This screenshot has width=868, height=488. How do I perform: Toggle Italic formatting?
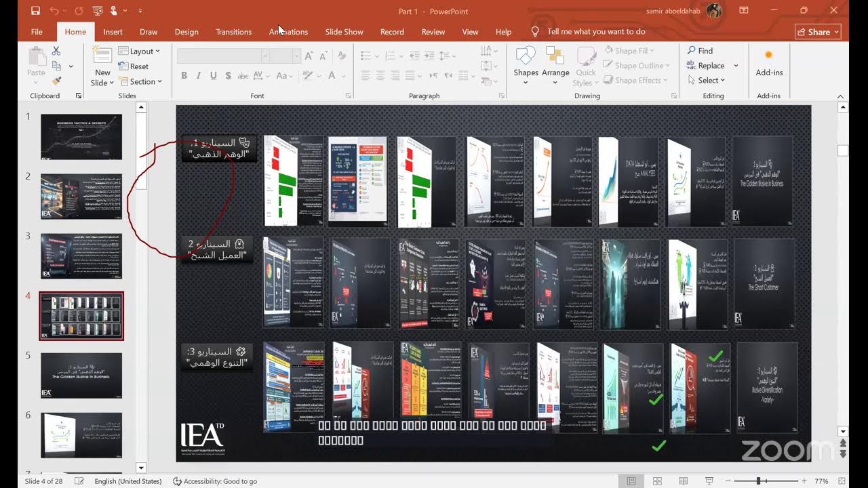point(199,76)
